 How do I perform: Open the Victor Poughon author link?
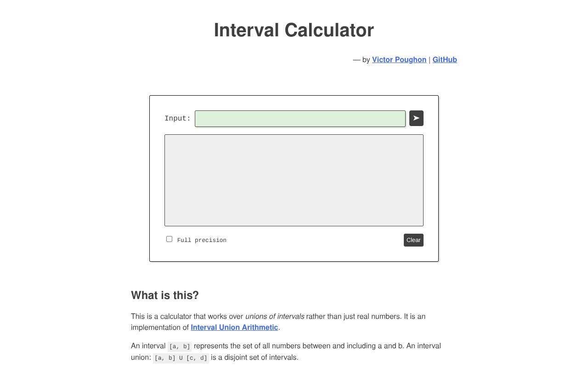399,59
